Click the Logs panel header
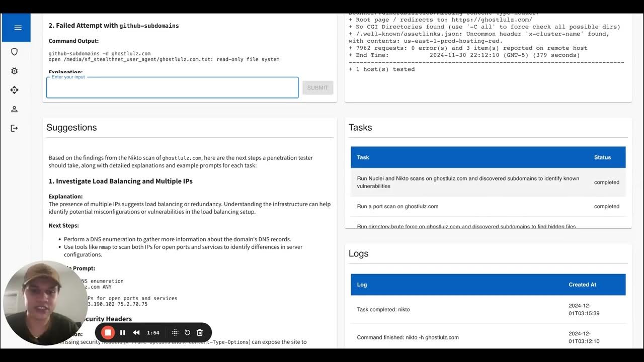Image resolution: width=644 pixels, height=362 pixels. click(359, 253)
